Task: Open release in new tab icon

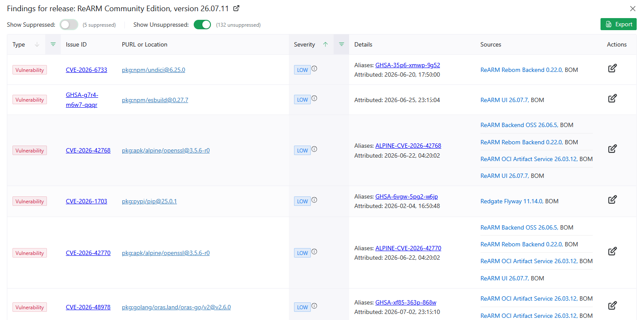Action: point(236,8)
